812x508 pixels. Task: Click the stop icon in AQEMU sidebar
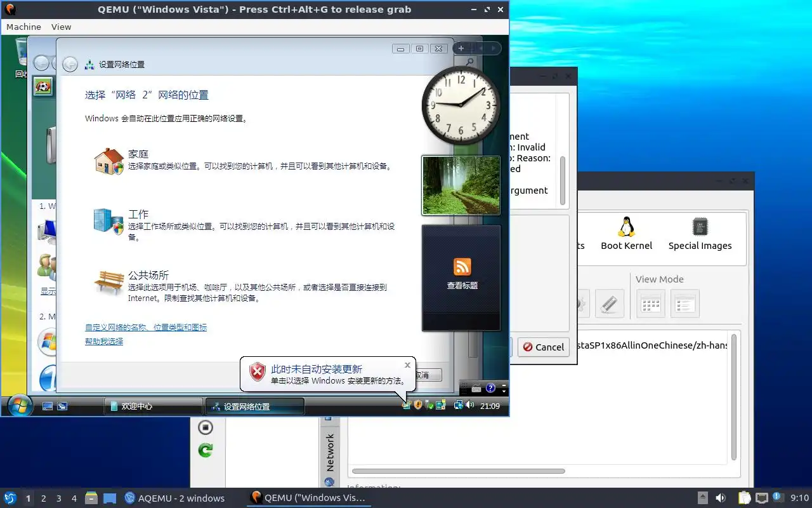[x=205, y=427]
